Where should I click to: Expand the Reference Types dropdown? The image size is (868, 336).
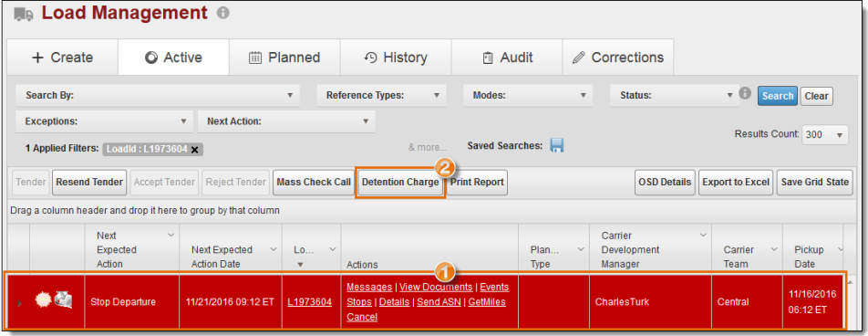(381, 95)
